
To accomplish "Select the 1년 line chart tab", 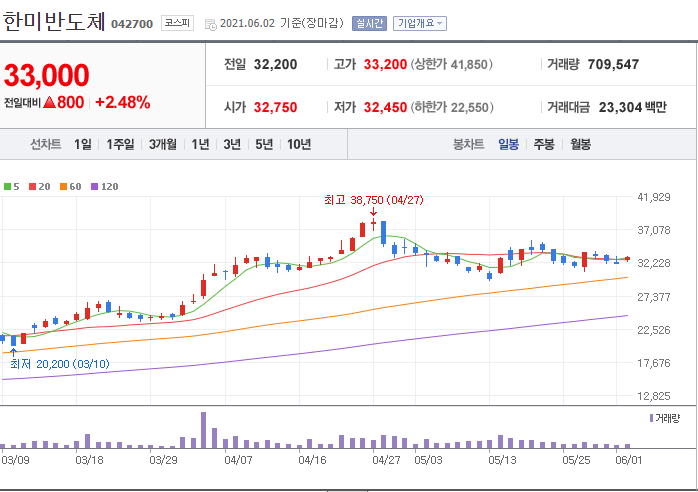I will pyautogui.click(x=200, y=144).
